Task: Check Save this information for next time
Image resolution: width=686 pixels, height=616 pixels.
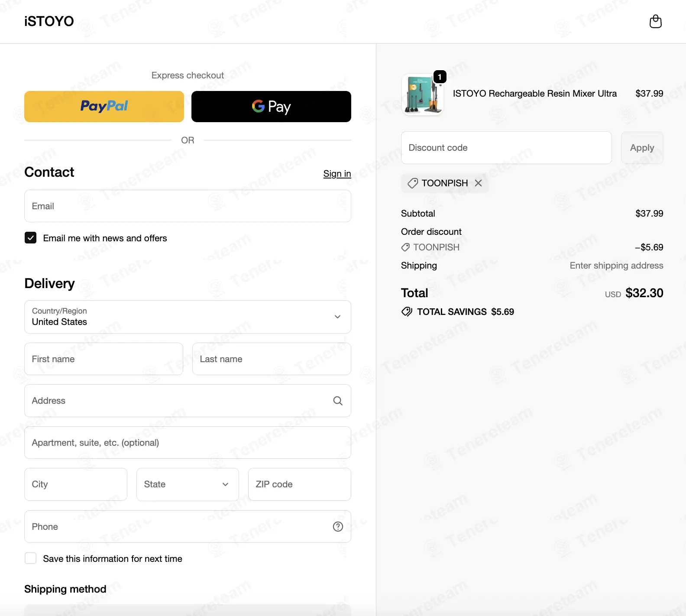Action: point(30,558)
